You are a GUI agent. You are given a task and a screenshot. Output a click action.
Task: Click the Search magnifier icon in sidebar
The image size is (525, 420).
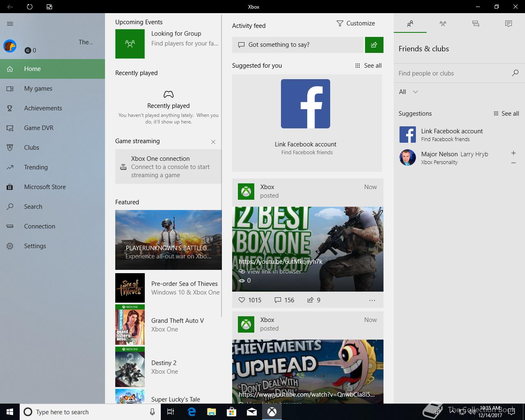coord(10,207)
